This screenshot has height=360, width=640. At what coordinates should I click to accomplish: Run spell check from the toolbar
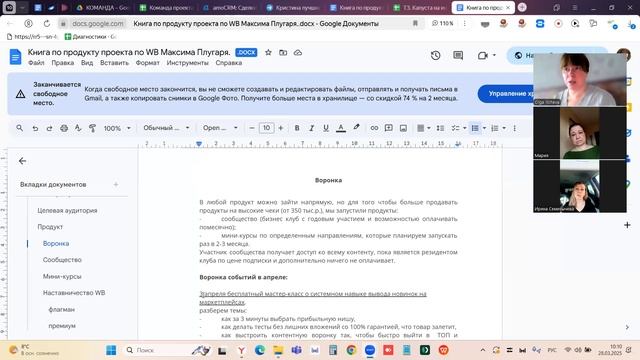(x=78, y=128)
